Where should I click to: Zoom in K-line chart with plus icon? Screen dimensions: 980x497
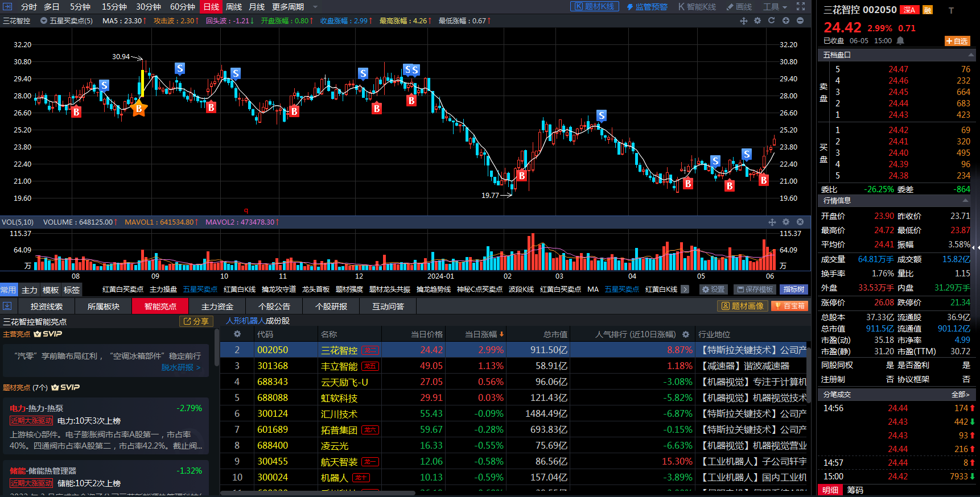[786, 20]
